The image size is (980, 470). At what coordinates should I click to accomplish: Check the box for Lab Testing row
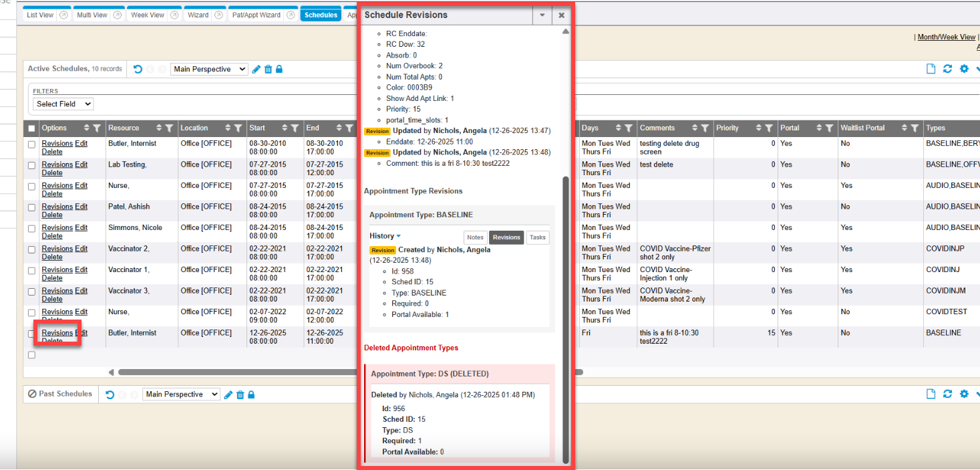point(31,165)
